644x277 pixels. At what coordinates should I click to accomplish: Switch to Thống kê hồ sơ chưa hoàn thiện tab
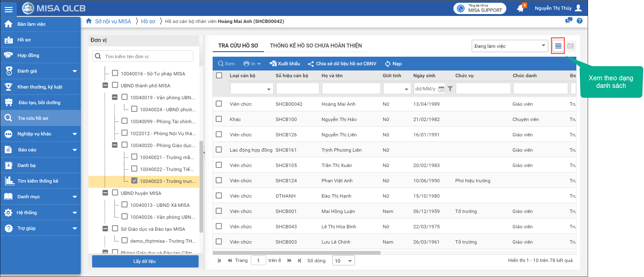pyautogui.click(x=316, y=46)
